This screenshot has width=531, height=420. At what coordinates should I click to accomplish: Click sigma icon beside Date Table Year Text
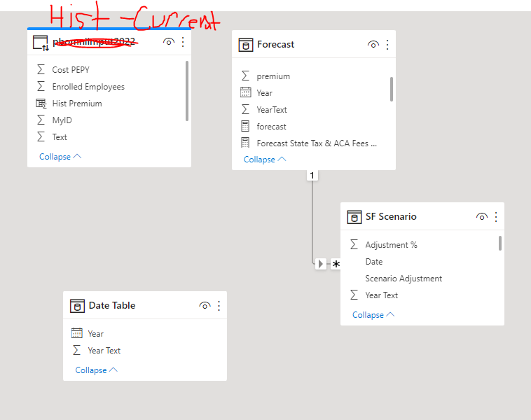[x=77, y=350]
